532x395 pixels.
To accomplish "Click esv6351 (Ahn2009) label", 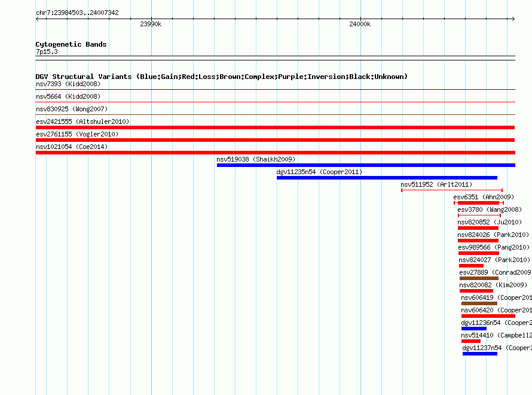I will click(484, 197).
